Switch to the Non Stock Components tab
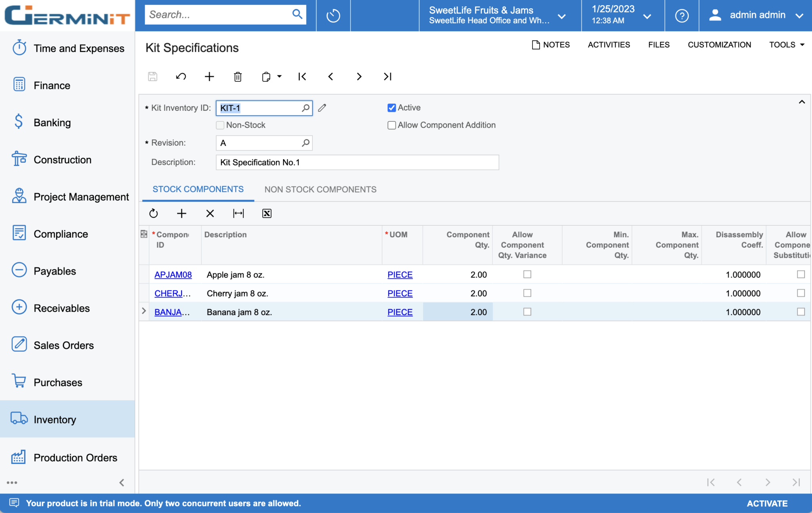Image resolution: width=812 pixels, height=513 pixels. 320,189
